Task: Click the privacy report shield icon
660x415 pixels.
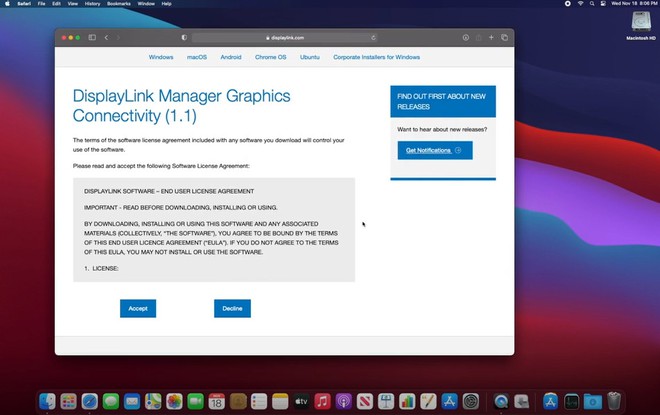Action: (x=184, y=37)
